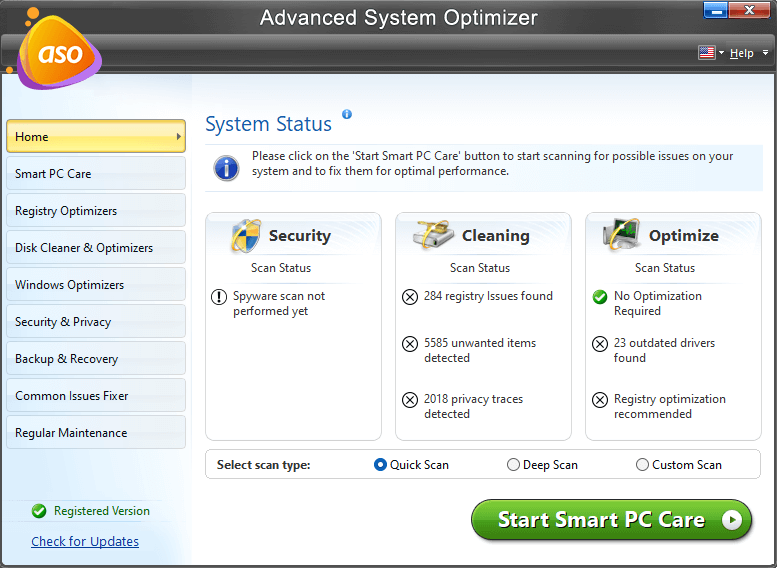This screenshot has height=568, width=777.
Task: Click the green check beside No Optimization Required
Action: [600, 297]
